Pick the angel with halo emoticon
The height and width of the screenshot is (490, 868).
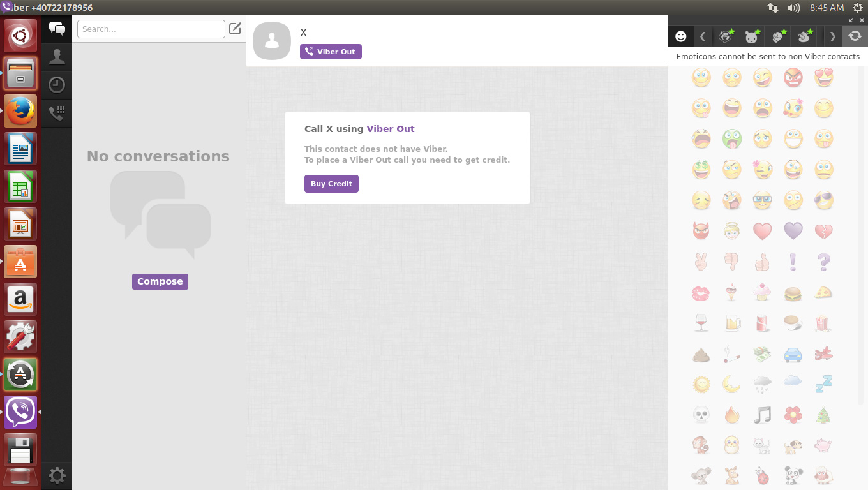click(x=732, y=231)
